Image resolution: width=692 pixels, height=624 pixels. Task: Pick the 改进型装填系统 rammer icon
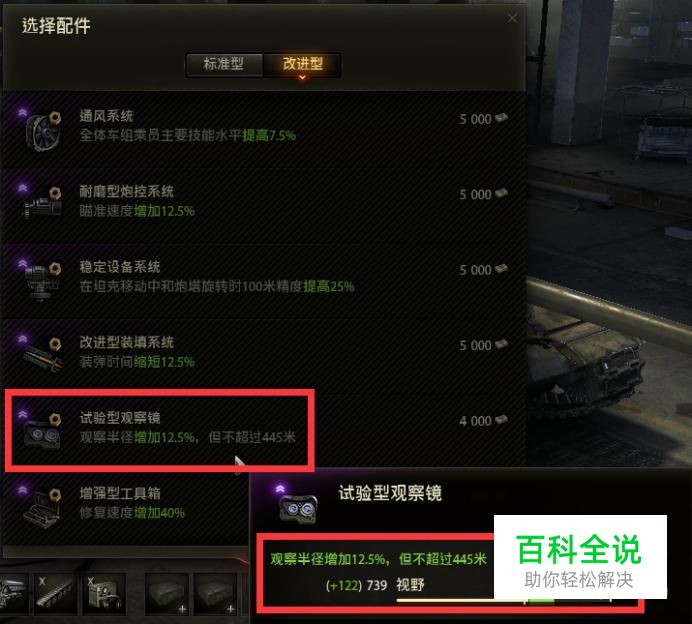(x=42, y=355)
